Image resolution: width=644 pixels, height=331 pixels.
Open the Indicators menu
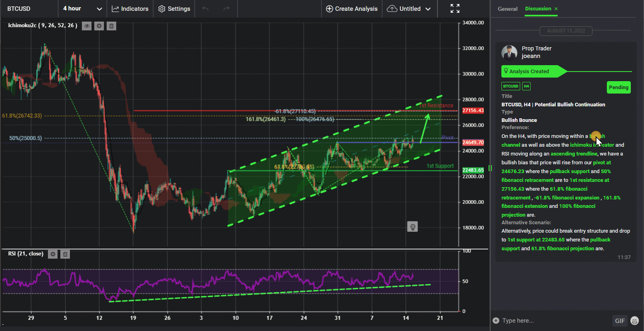point(130,9)
